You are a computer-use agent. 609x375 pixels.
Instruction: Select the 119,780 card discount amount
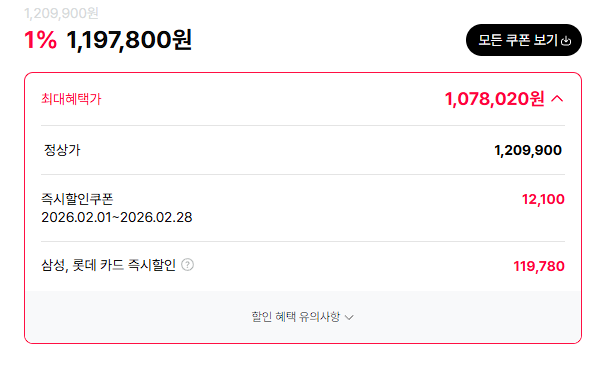click(539, 266)
